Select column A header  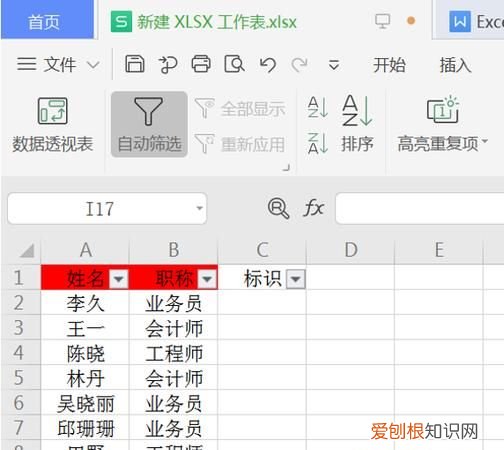point(85,250)
